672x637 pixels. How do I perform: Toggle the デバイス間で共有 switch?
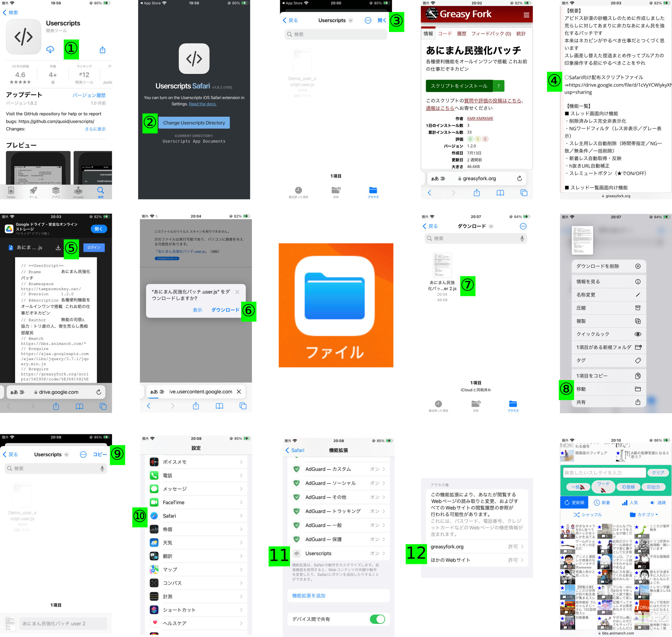[x=377, y=619]
